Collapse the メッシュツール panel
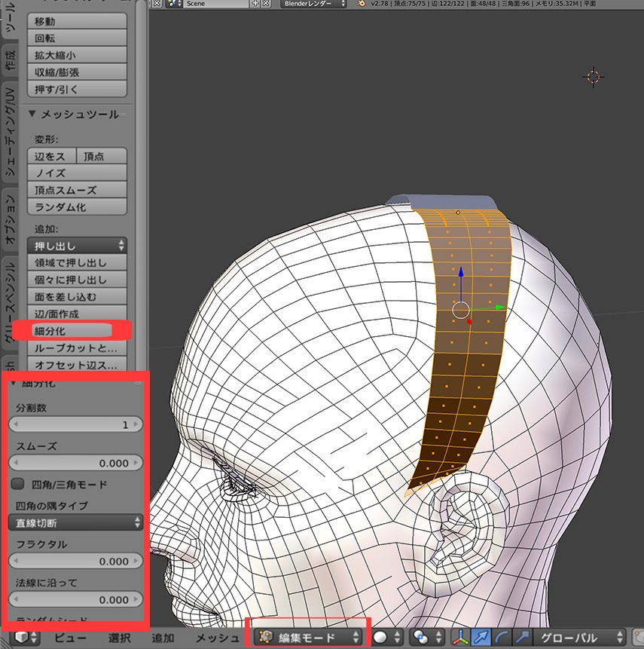644x649 pixels. pyautogui.click(x=32, y=115)
